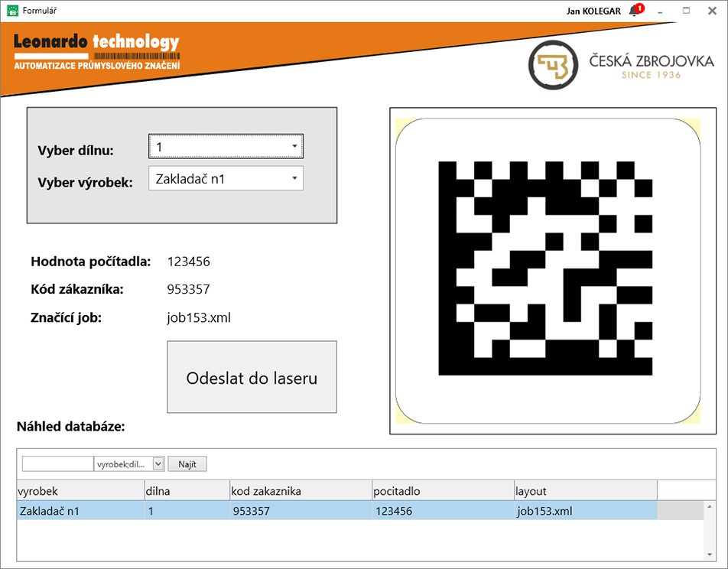Sort by the layout column header

coord(586,491)
